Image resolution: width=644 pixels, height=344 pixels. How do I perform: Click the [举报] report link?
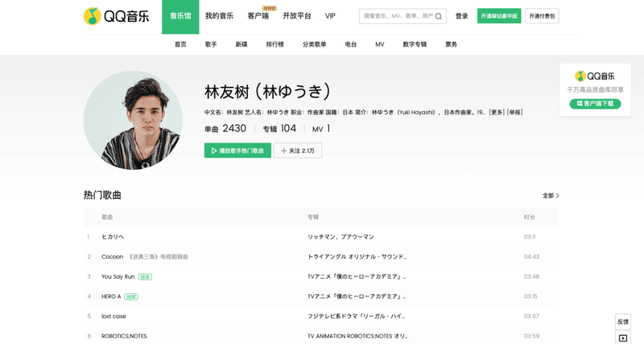pos(514,112)
